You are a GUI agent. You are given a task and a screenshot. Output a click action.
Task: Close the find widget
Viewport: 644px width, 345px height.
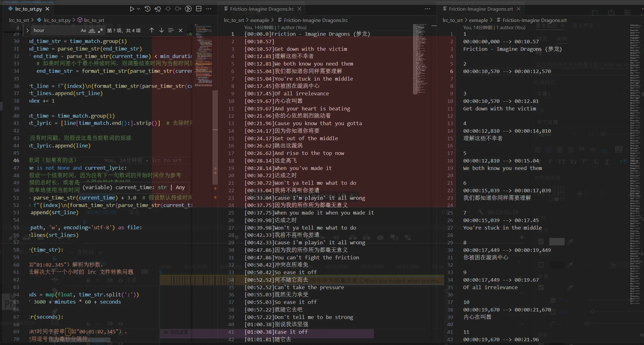click(180, 31)
